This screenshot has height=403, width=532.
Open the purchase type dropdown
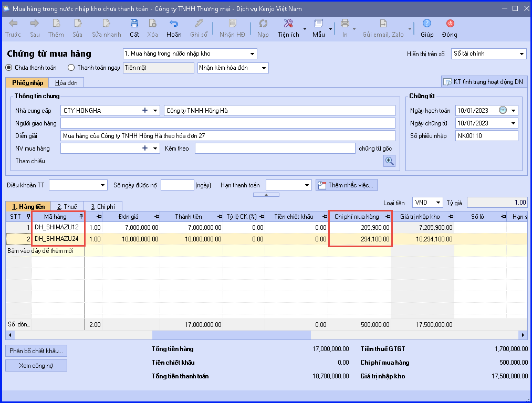(252, 54)
